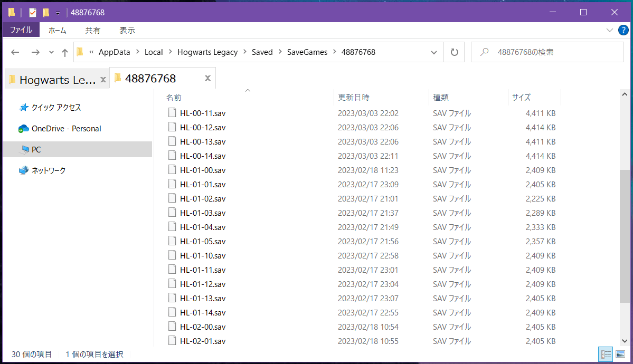Viewport: 633px width, 364px height.
Task: Click SaveGames breadcrumb segment
Action: pos(307,52)
